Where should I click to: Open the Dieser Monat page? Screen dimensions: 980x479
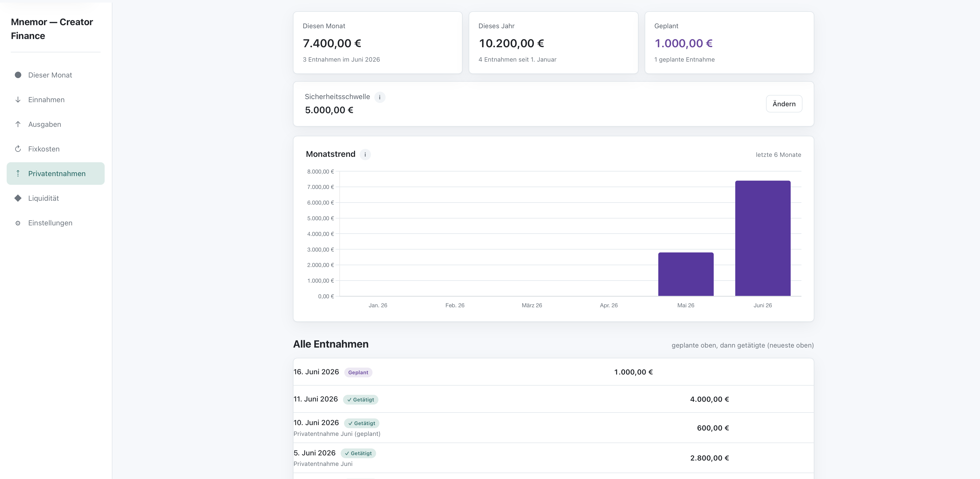tap(56, 75)
